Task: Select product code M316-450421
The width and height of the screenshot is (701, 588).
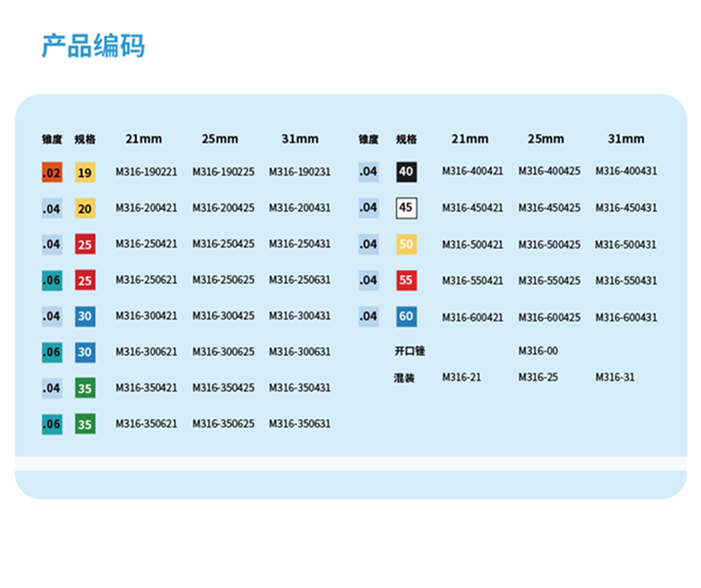Action: click(472, 208)
